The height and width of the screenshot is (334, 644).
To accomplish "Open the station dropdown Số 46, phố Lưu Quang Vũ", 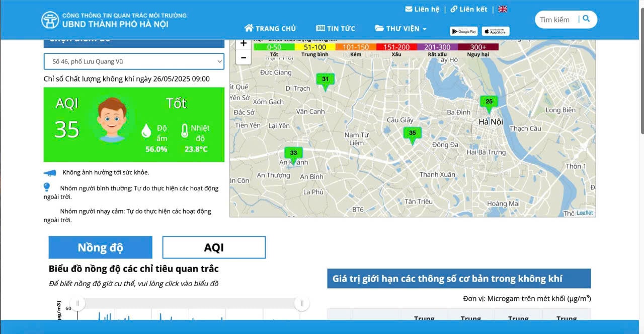I will point(134,61).
